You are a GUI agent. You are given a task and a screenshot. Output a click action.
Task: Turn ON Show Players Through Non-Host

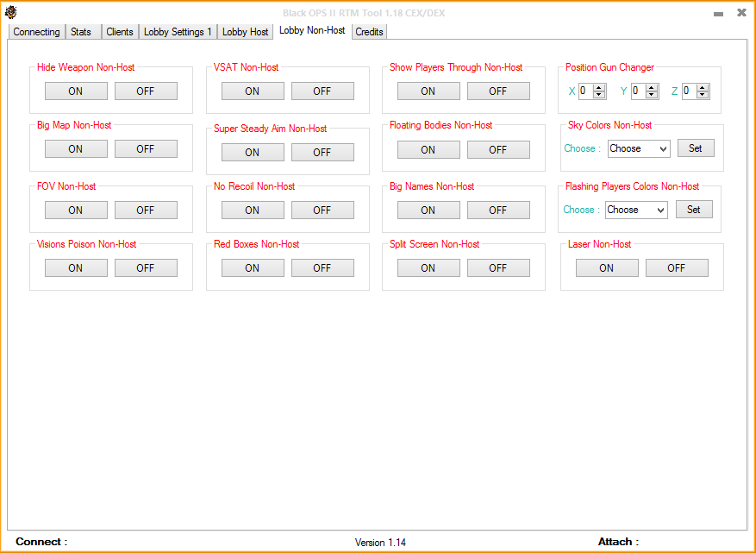coord(428,91)
